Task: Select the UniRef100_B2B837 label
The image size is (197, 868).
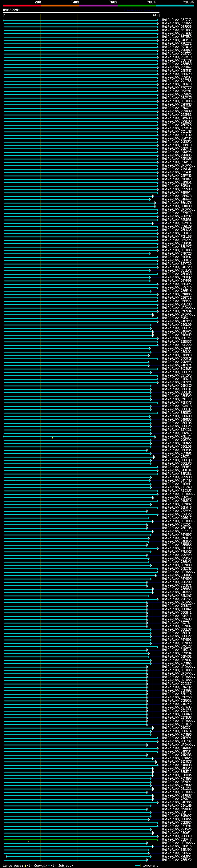Action: (176, 341)
